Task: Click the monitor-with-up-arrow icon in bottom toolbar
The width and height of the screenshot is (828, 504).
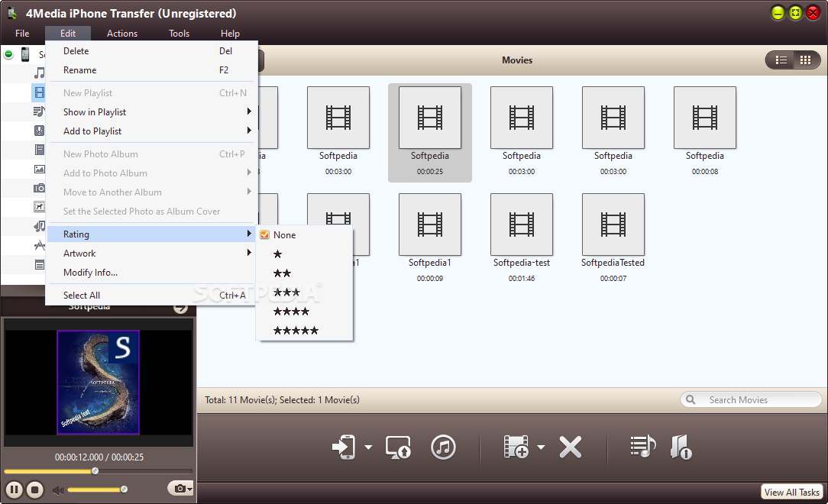Action: click(398, 447)
